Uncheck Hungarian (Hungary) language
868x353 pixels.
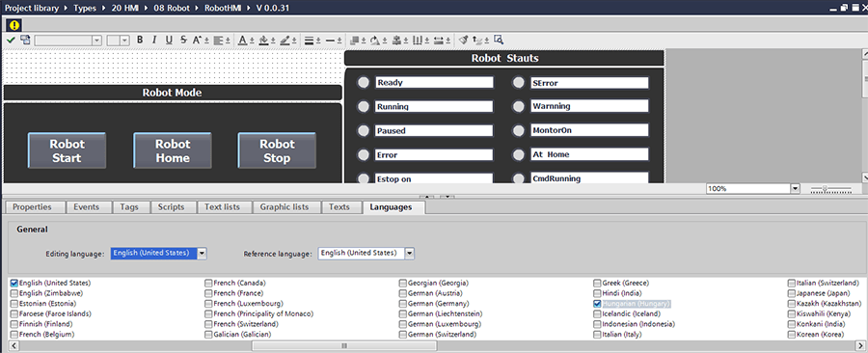click(x=597, y=304)
